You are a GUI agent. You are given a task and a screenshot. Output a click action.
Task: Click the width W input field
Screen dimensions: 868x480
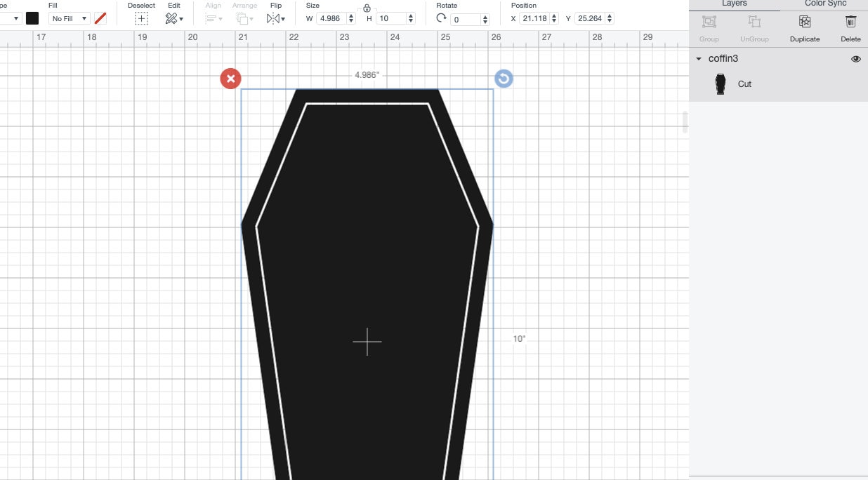331,19
